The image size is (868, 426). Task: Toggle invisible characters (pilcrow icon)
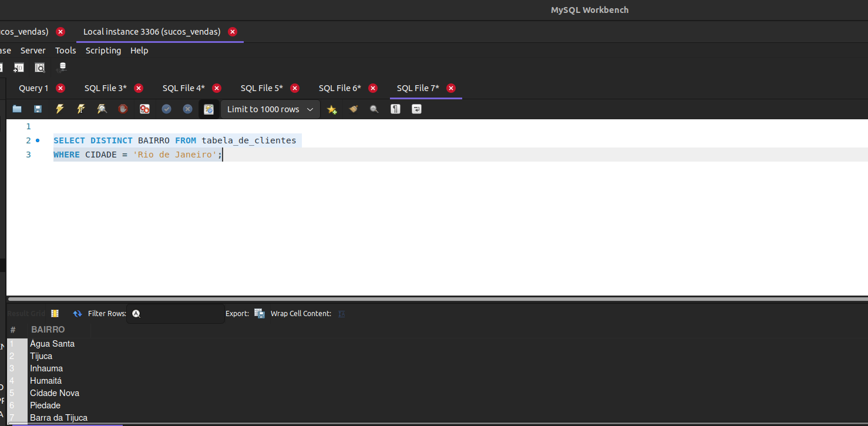pos(395,109)
